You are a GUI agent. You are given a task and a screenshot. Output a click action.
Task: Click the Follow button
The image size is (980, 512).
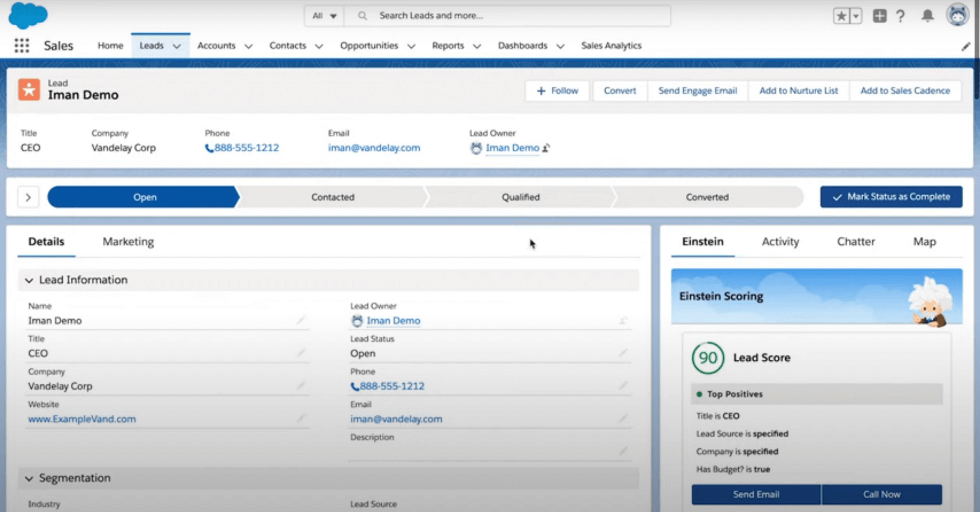[557, 91]
